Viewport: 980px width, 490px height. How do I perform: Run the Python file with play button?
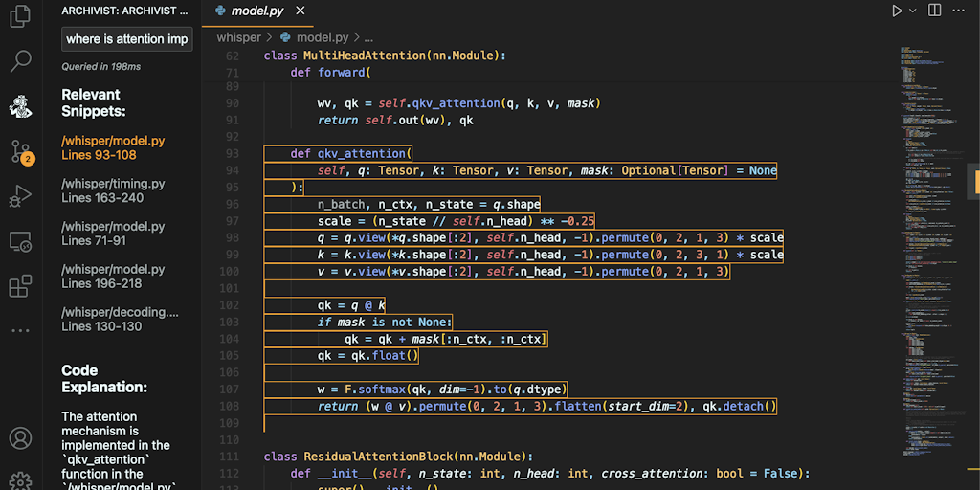897,11
